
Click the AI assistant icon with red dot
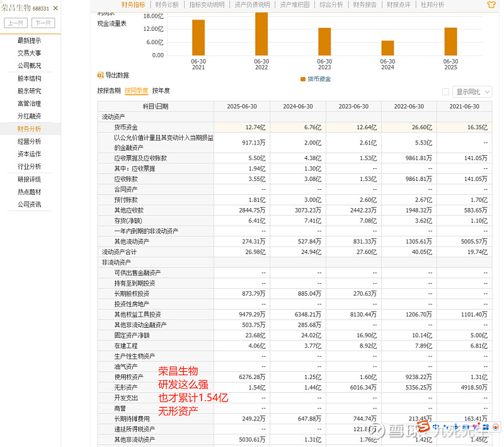(x=476, y=427)
